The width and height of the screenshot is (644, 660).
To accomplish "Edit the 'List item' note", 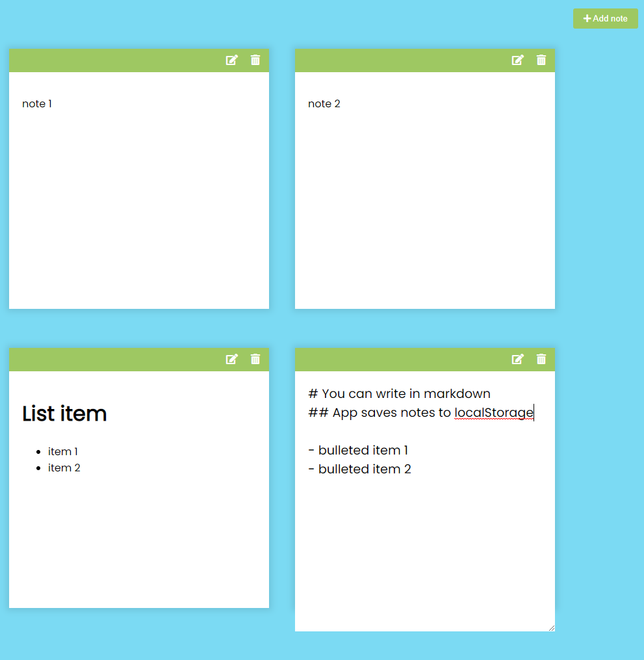I will pyautogui.click(x=232, y=359).
